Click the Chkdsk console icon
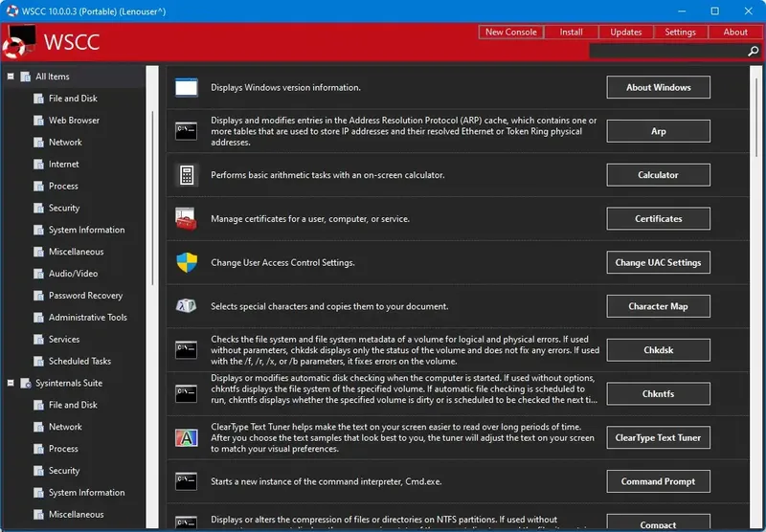 [x=187, y=350]
